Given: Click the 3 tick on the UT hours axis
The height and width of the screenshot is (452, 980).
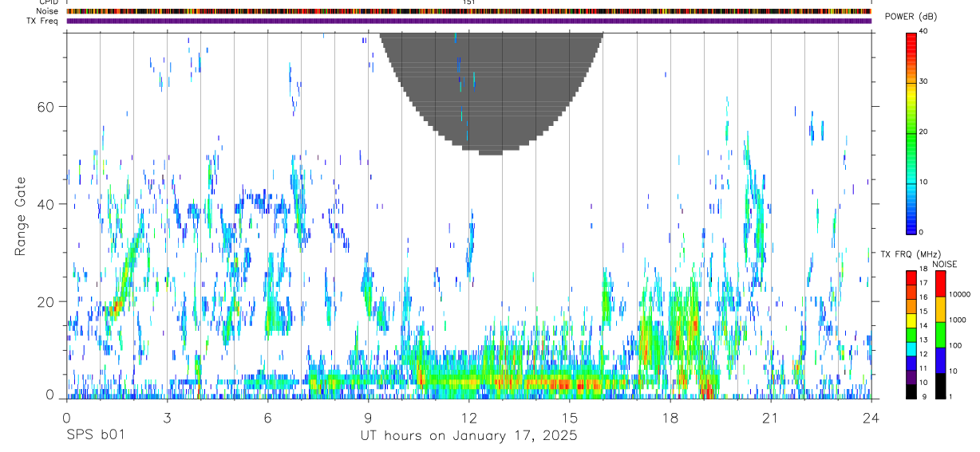Looking at the screenshot, I should (167, 417).
